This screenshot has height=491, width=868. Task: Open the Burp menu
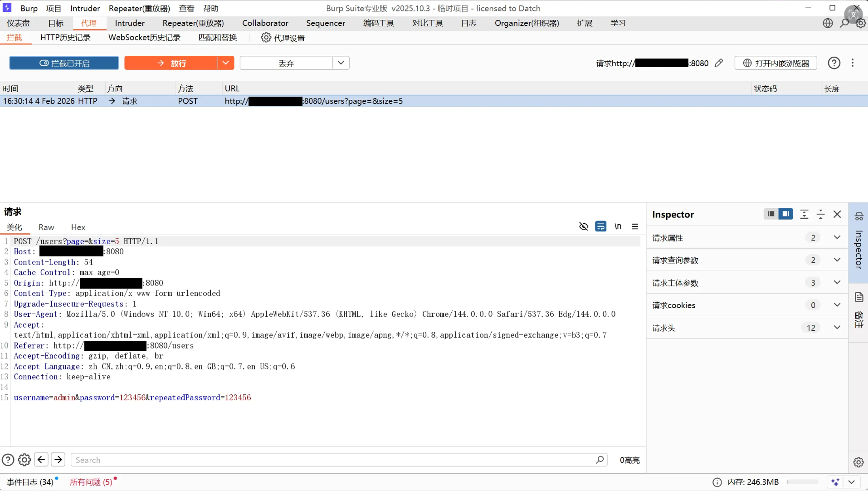click(29, 8)
